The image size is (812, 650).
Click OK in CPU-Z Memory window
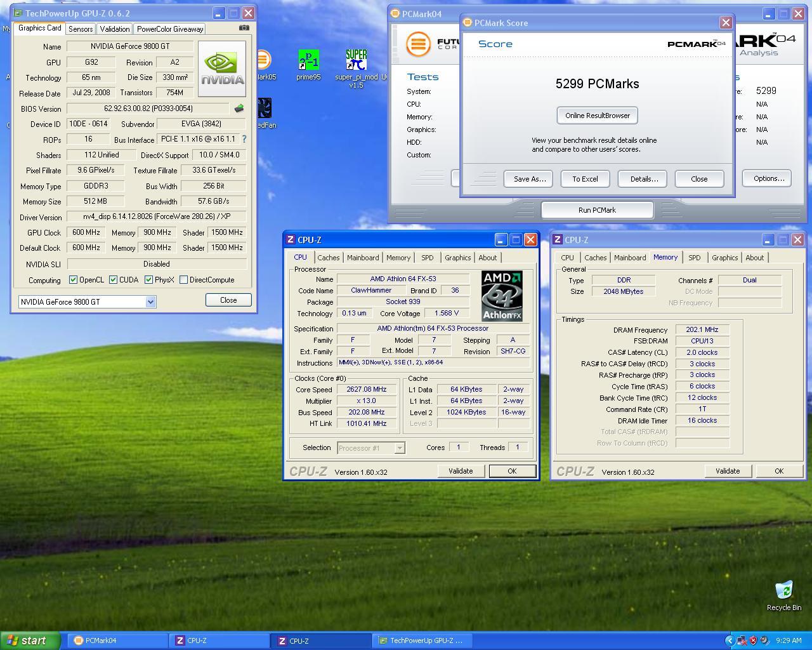click(778, 471)
